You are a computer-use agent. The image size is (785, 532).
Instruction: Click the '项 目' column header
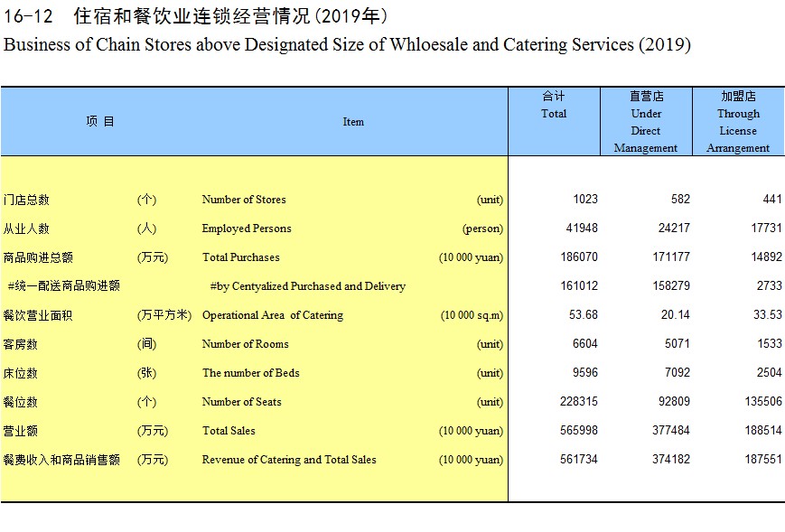[100, 122]
